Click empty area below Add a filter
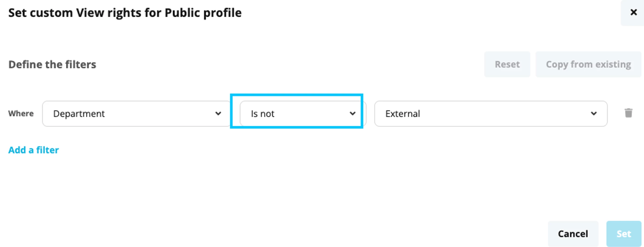Image resolution: width=644 pixels, height=247 pixels. (x=250, y=190)
